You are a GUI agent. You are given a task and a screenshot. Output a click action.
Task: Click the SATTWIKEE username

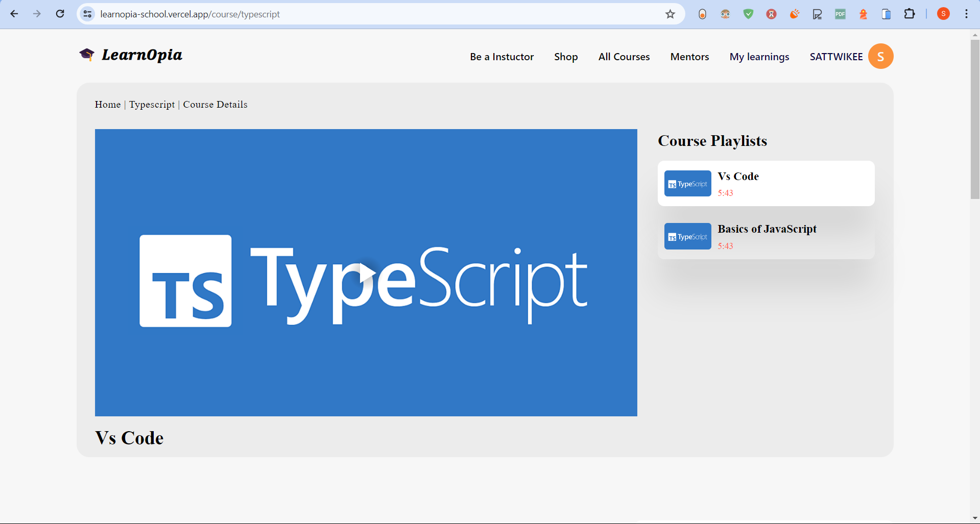[836, 57]
